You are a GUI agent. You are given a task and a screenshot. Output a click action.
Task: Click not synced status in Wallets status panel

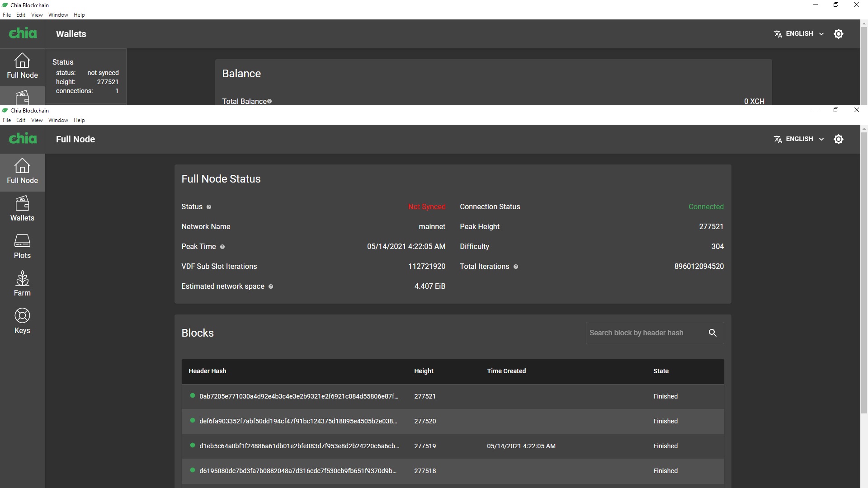click(x=103, y=73)
